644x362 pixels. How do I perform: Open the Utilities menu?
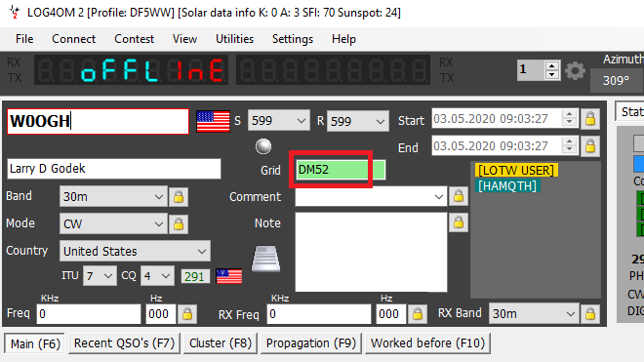coord(234,39)
